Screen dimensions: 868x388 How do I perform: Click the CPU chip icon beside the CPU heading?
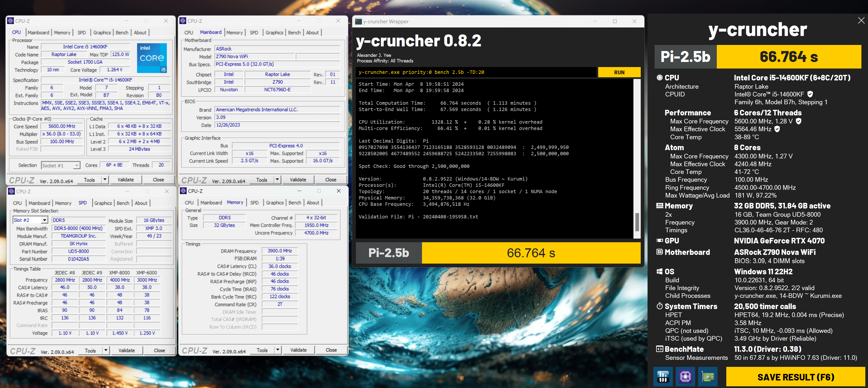click(659, 78)
